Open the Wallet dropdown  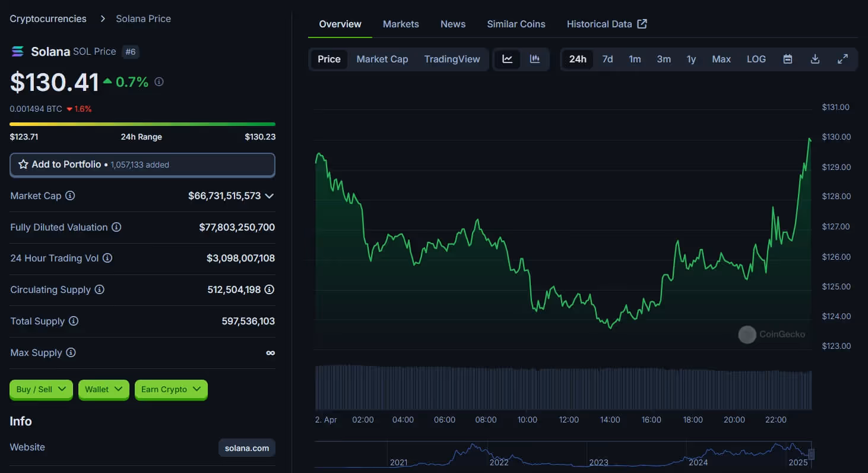(103, 389)
